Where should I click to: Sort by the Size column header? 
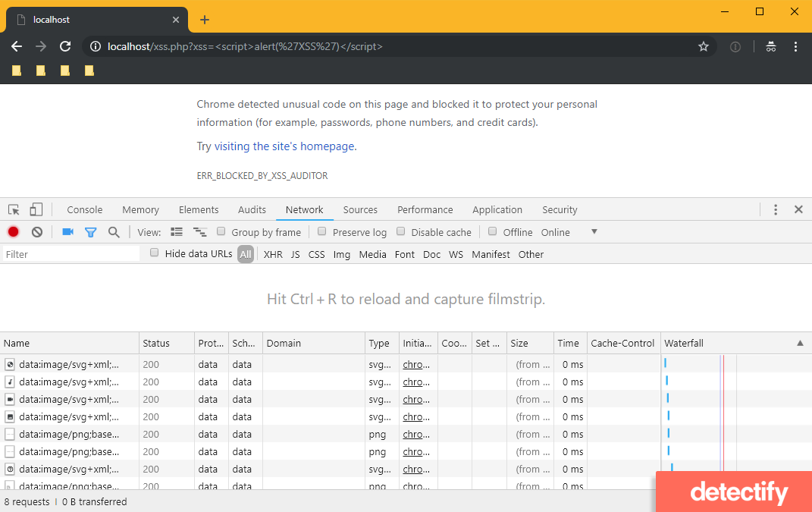530,343
